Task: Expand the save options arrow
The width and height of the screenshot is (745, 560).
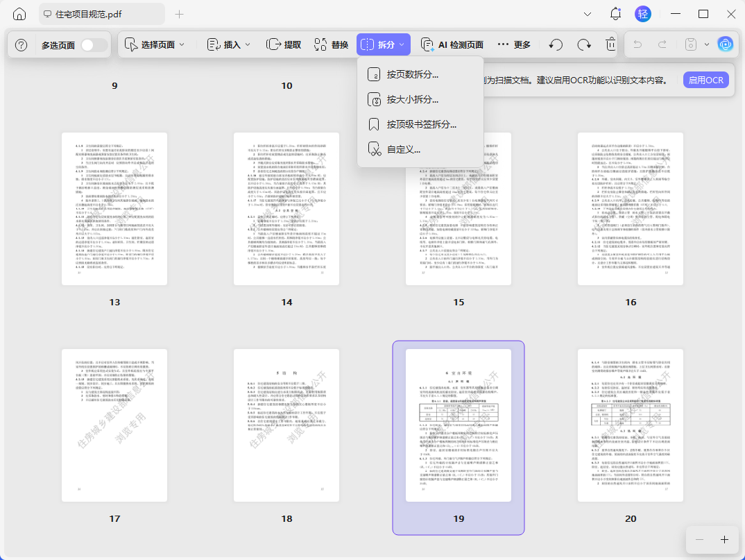Action: click(x=707, y=44)
